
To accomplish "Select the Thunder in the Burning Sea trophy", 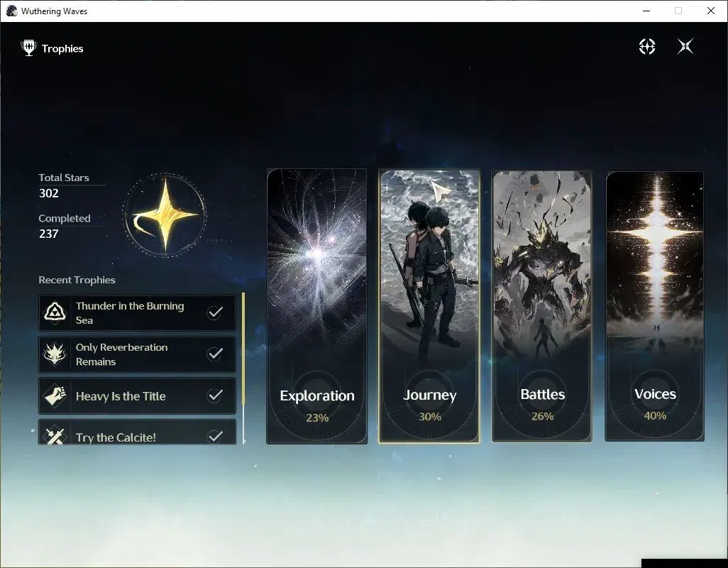I will tap(137, 312).
